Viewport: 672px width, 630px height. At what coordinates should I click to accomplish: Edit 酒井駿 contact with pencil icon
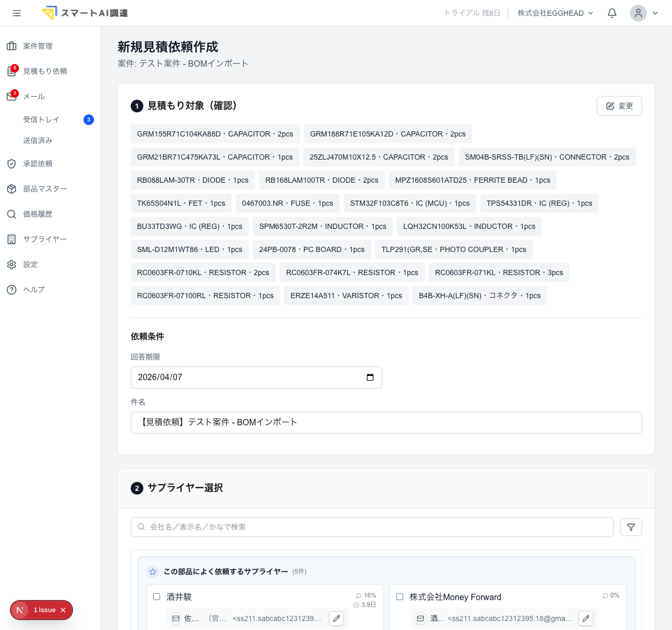[x=337, y=618]
